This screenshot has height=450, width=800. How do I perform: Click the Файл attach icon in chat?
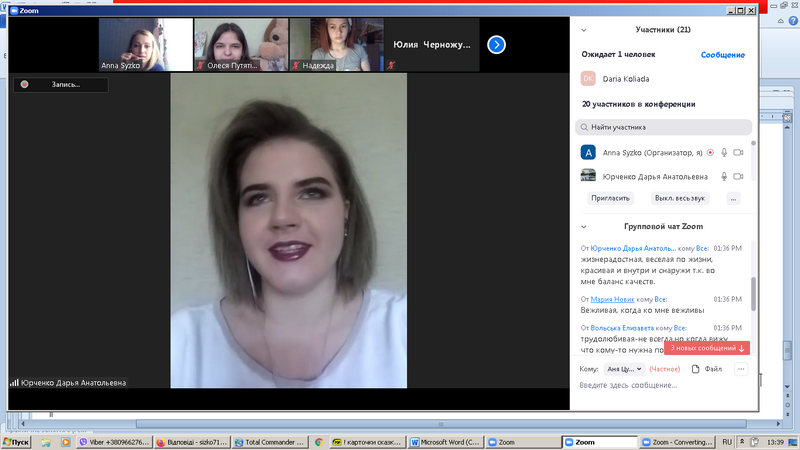[x=707, y=369]
